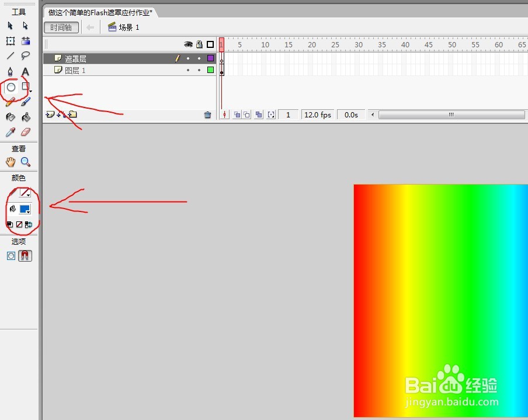Image resolution: width=528 pixels, height=420 pixels.
Task: Select the 遮罩层 layer
Action: click(x=130, y=58)
